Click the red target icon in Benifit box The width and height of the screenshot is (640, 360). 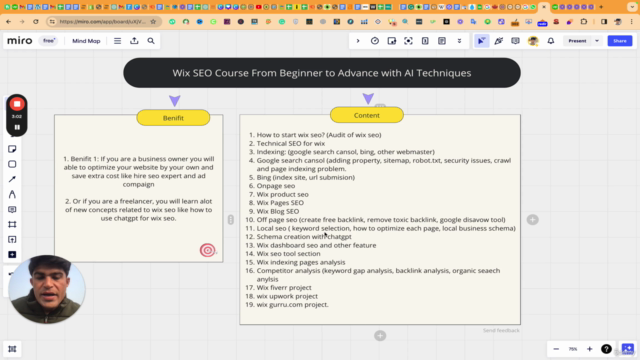[x=207, y=250]
